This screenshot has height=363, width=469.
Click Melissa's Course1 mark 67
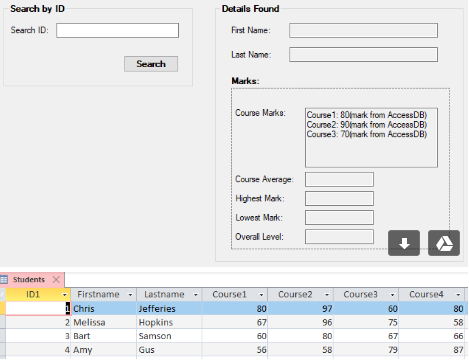click(x=235, y=322)
